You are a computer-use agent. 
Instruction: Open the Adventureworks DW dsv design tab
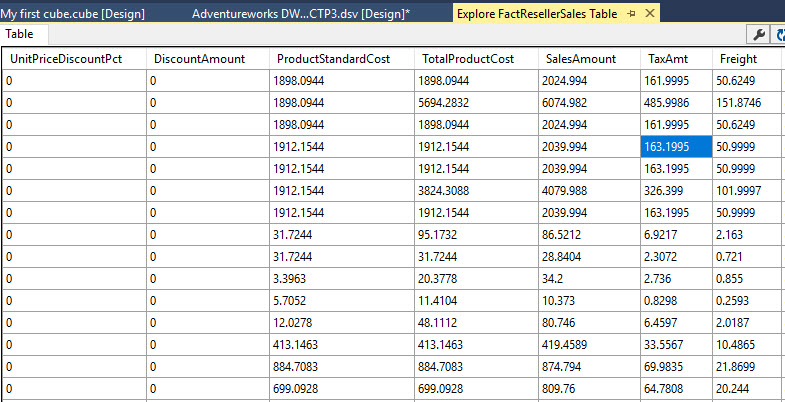(x=300, y=14)
